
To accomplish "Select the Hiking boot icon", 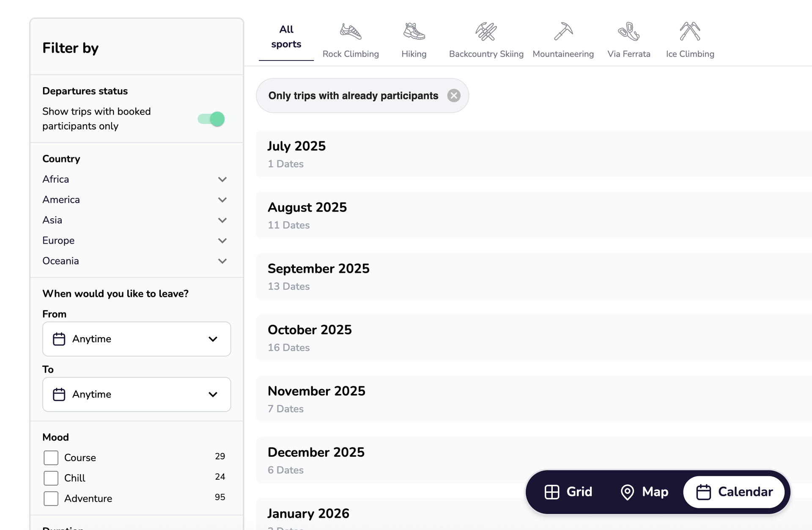I will 414,32.
